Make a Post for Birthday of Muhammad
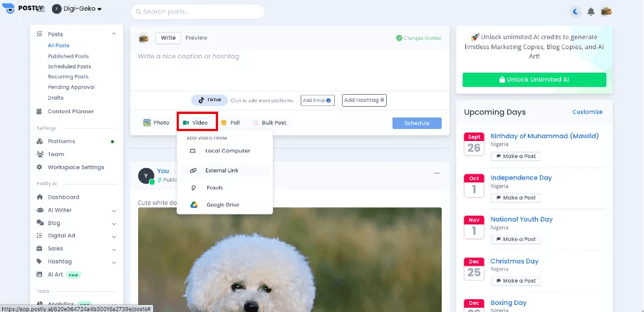 point(516,157)
